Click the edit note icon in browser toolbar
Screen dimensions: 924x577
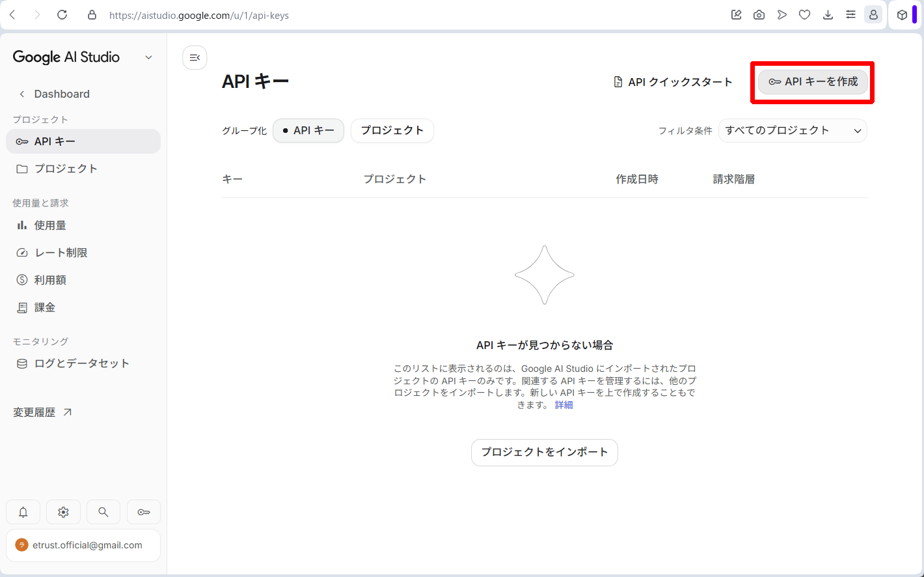coord(736,14)
